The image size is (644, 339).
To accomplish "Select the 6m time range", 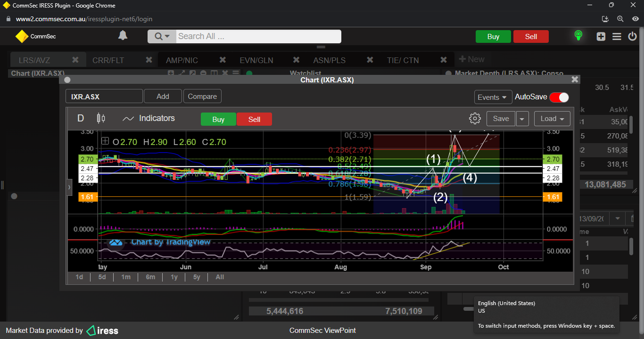I will point(150,277).
